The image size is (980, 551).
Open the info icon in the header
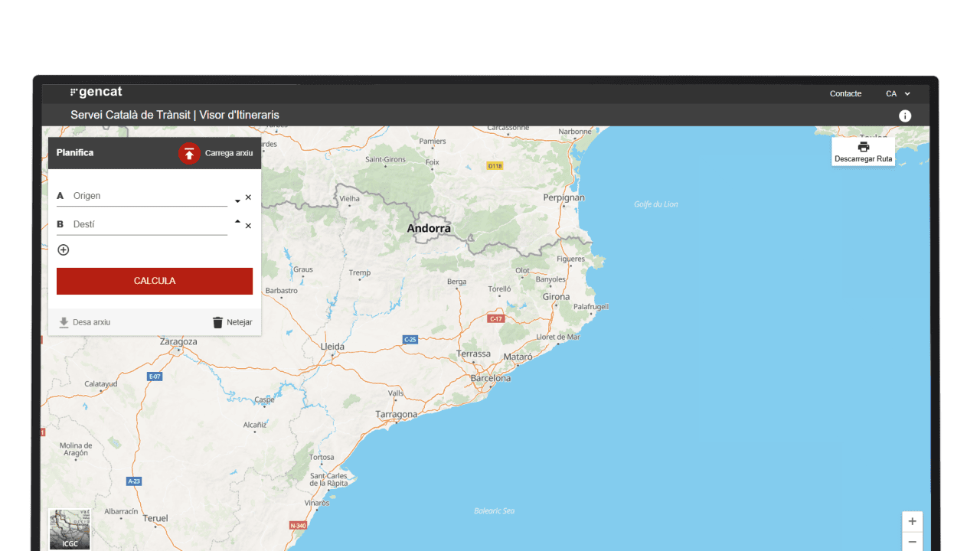coord(905,116)
